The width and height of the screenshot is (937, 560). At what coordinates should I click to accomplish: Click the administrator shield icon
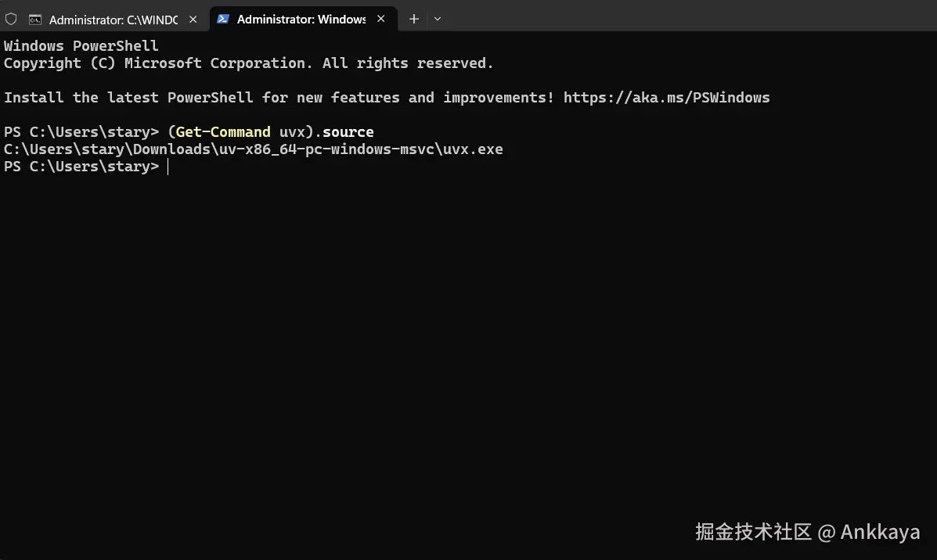11,19
